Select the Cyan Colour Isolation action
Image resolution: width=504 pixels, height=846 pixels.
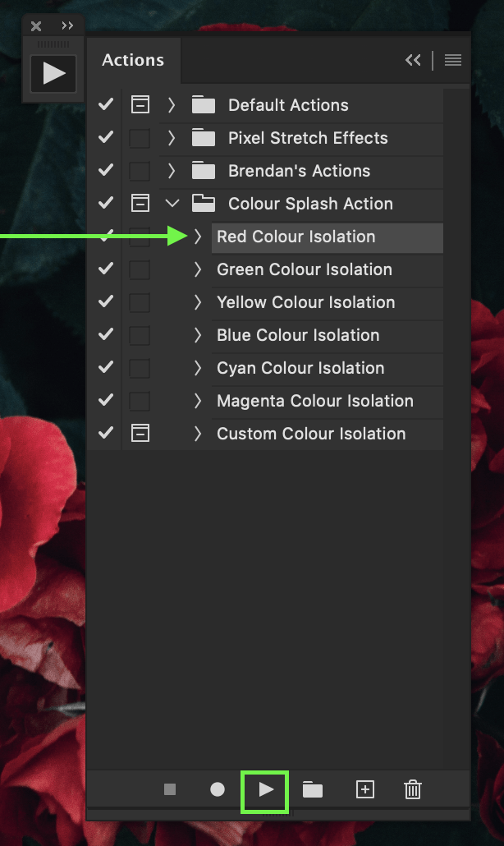click(300, 368)
